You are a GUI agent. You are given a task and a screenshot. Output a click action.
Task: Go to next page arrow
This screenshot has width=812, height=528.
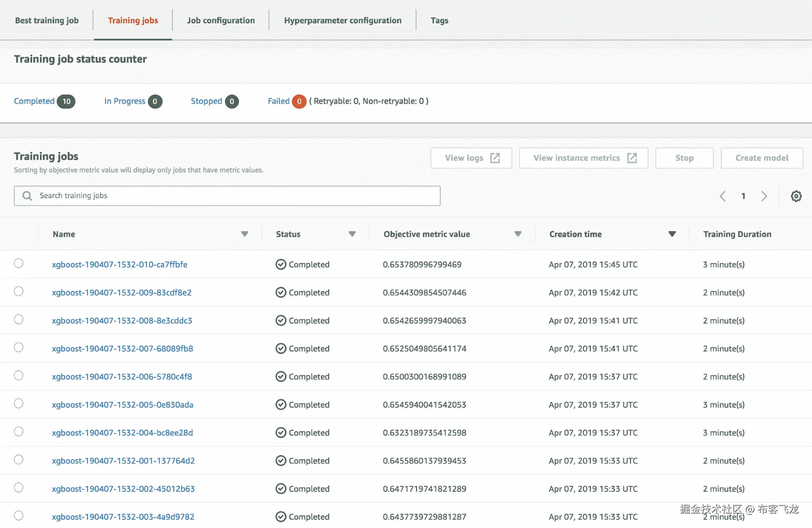[x=764, y=196]
